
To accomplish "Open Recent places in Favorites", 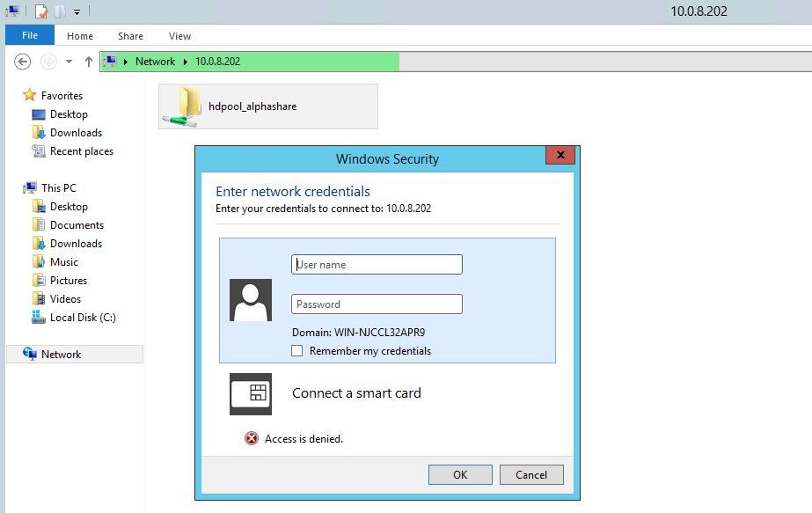I will pos(82,151).
